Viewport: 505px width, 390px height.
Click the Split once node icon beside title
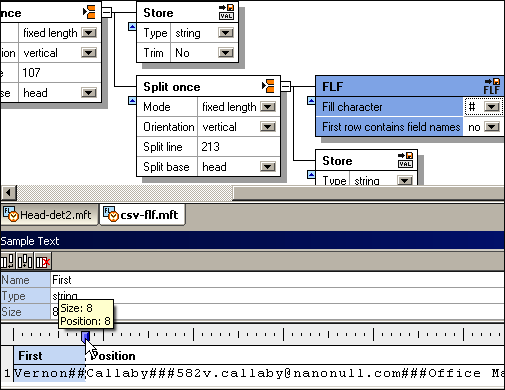point(268,86)
